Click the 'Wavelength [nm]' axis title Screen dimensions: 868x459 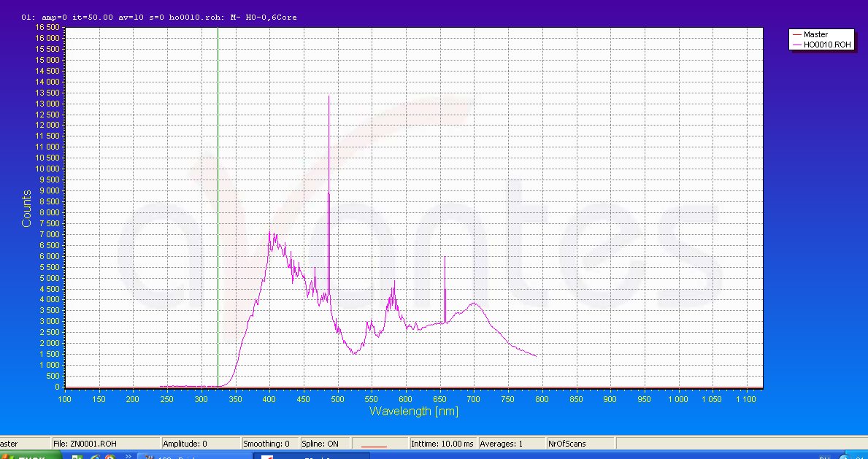tap(413, 412)
